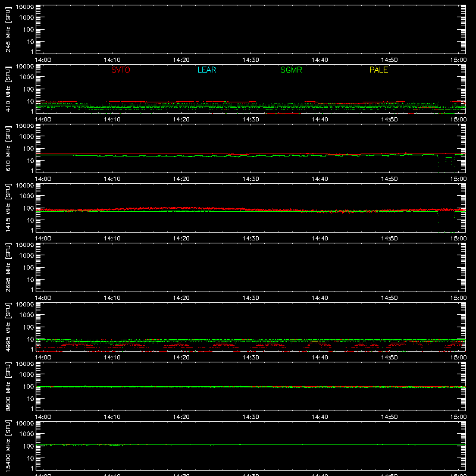Click the red SVTO legend label
Screen dimensions: 476x476
point(121,70)
